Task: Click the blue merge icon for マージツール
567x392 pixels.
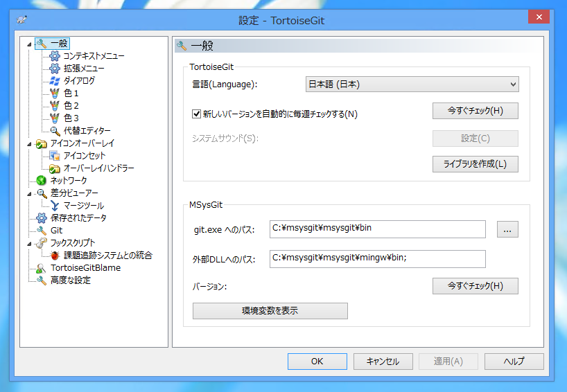Action: click(x=55, y=206)
